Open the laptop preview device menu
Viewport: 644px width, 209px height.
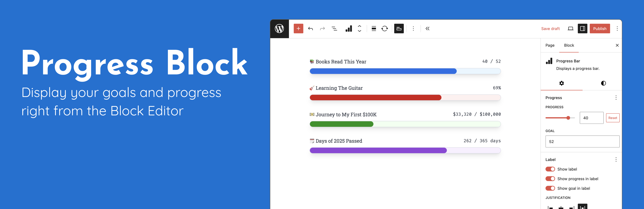pyautogui.click(x=570, y=29)
